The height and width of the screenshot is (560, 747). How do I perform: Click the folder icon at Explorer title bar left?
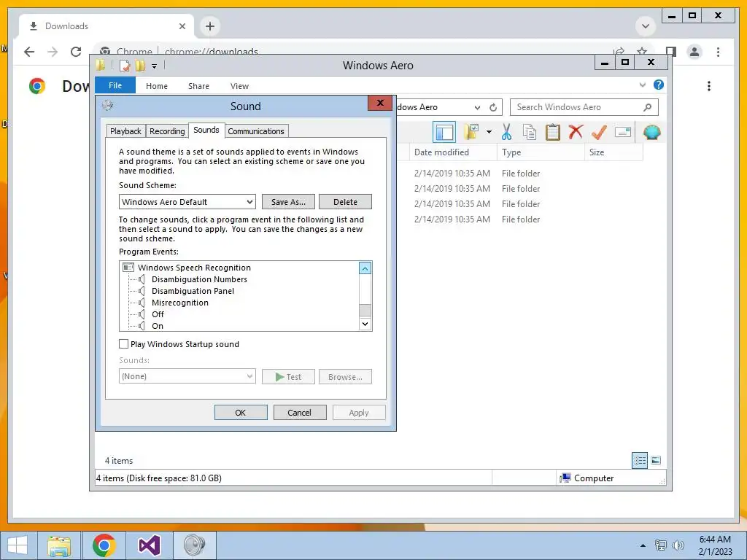click(x=101, y=65)
